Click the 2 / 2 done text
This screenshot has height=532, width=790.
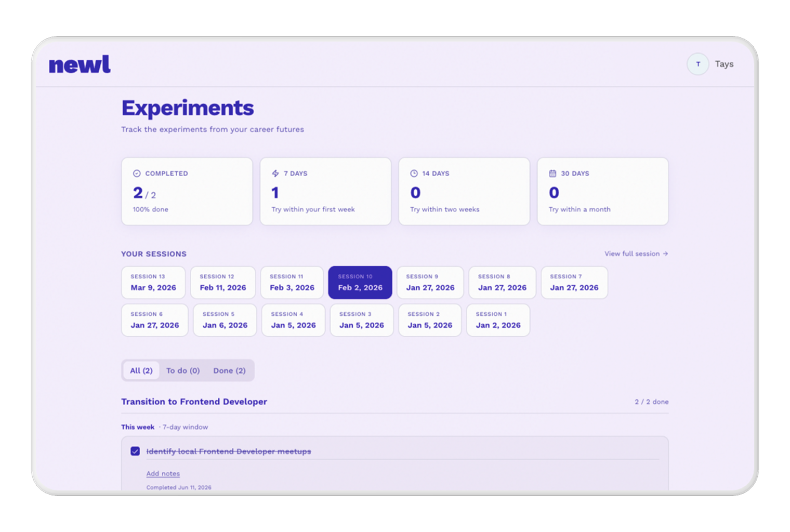pyautogui.click(x=651, y=402)
